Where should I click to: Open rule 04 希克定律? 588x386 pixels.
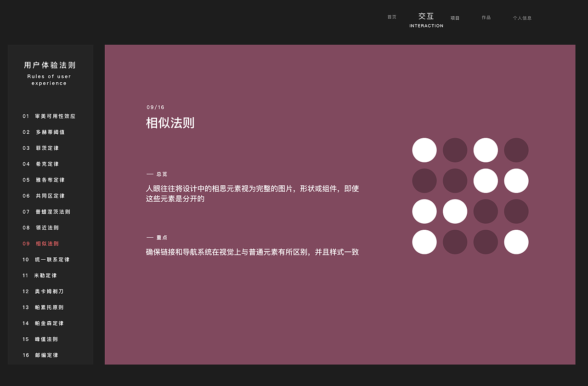(41, 164)
